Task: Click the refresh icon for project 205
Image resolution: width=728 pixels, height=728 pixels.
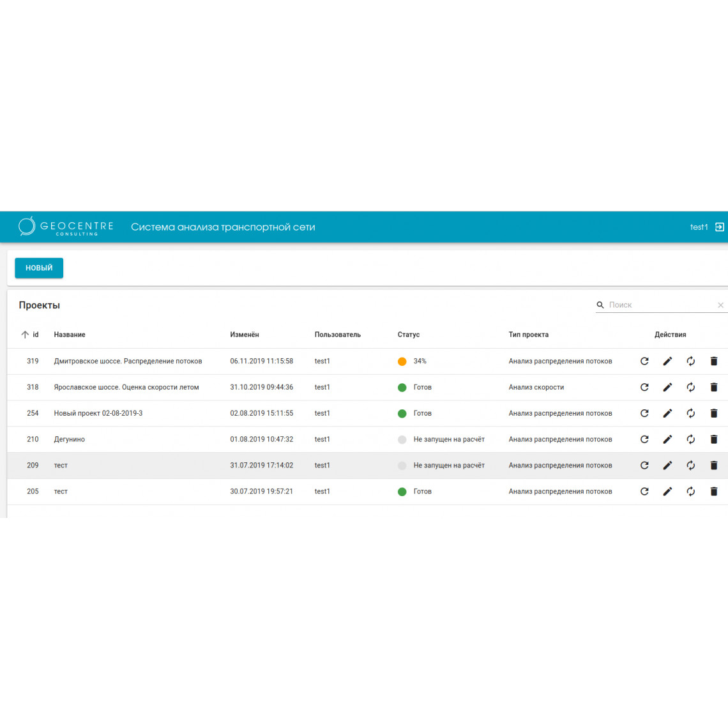Action: pyautogui.click(x=644, y=491)
